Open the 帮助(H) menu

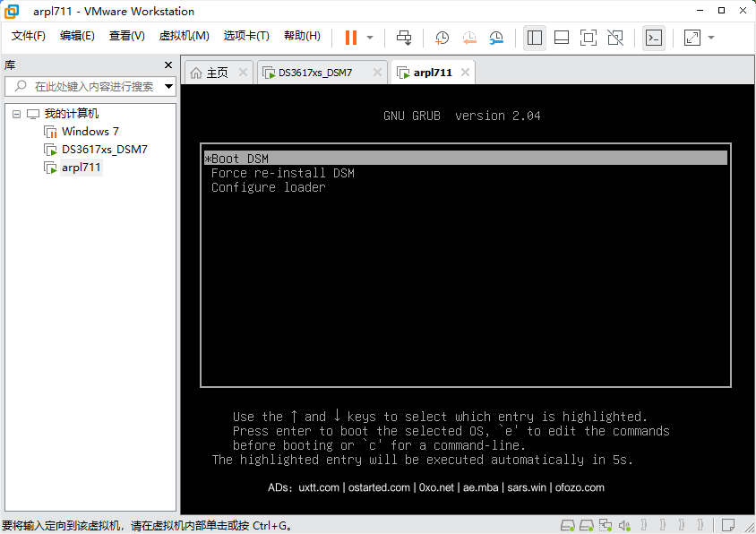click(302, 36)
